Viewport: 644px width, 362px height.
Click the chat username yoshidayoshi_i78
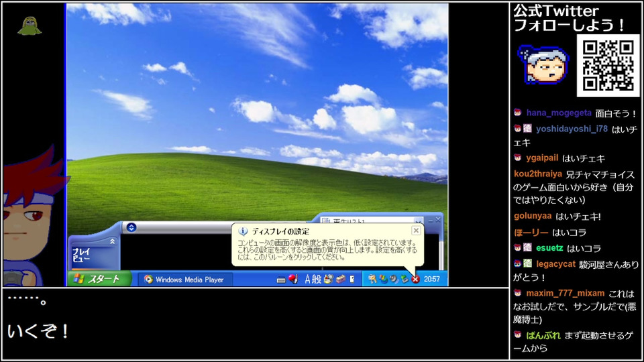[x=572, y=129]
